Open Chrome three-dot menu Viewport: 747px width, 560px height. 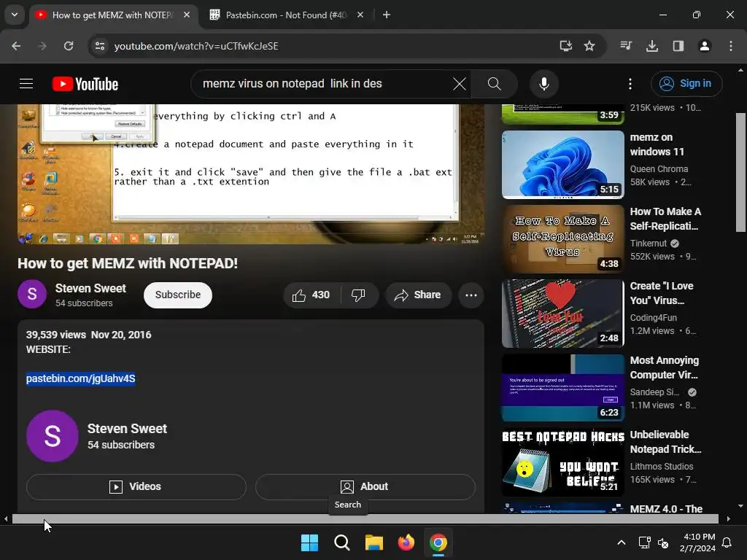[730, 46]
